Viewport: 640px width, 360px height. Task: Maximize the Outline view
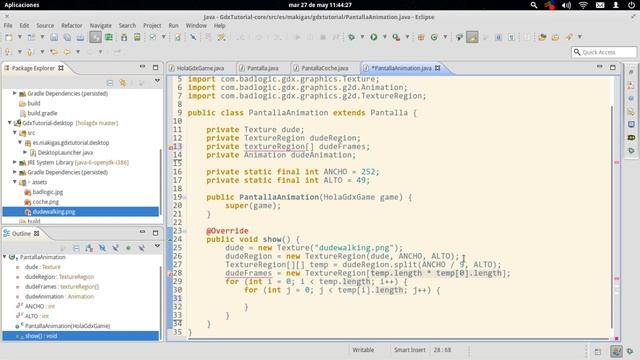[156, 233]
